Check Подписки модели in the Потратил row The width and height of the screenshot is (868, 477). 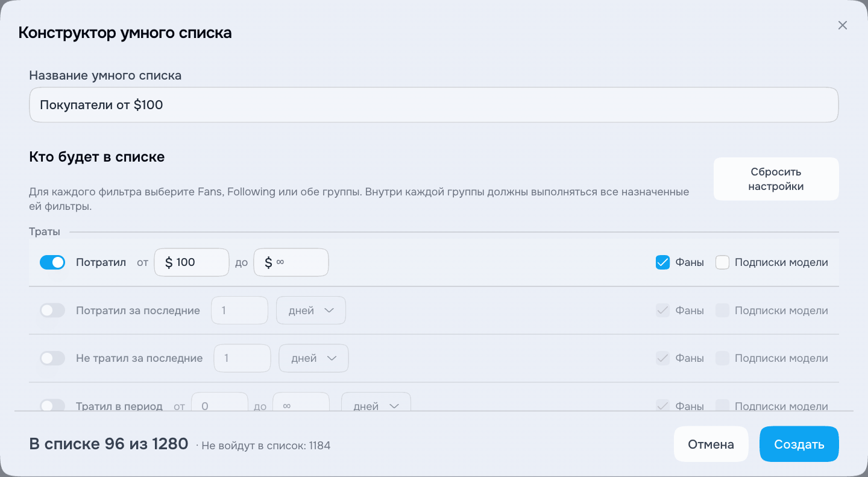[x=722, y=262]
